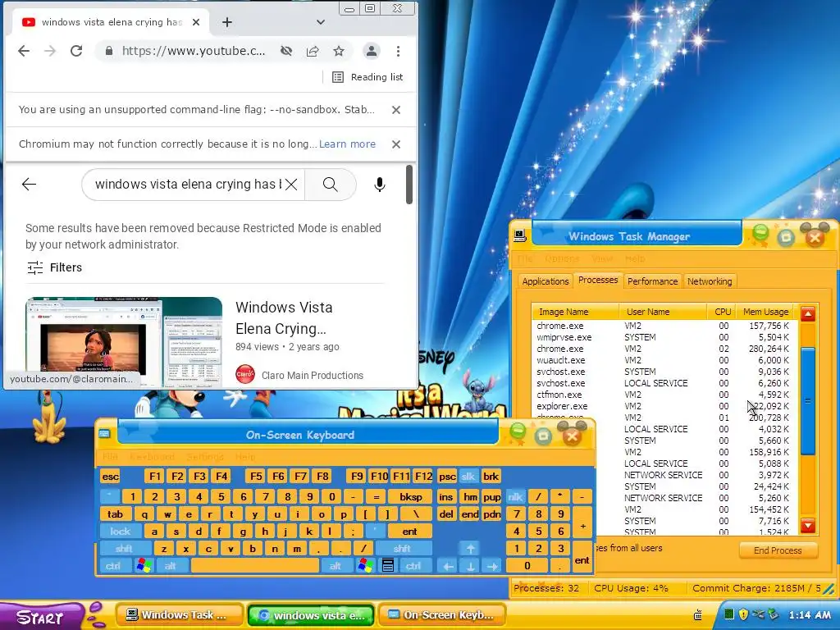Go back in Chromium browser
Viewport: 840px width, 630px height.
(24, 51)
